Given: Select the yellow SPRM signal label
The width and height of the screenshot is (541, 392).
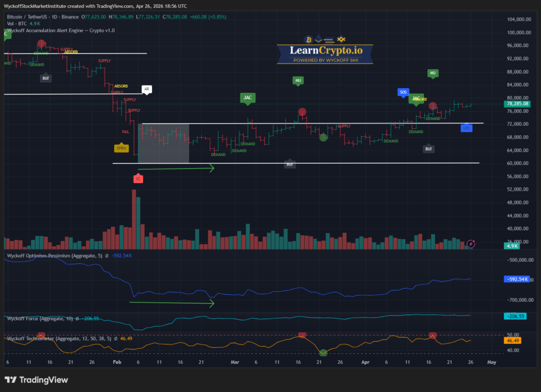Looking at the screenshot, I should coord(121,148).
